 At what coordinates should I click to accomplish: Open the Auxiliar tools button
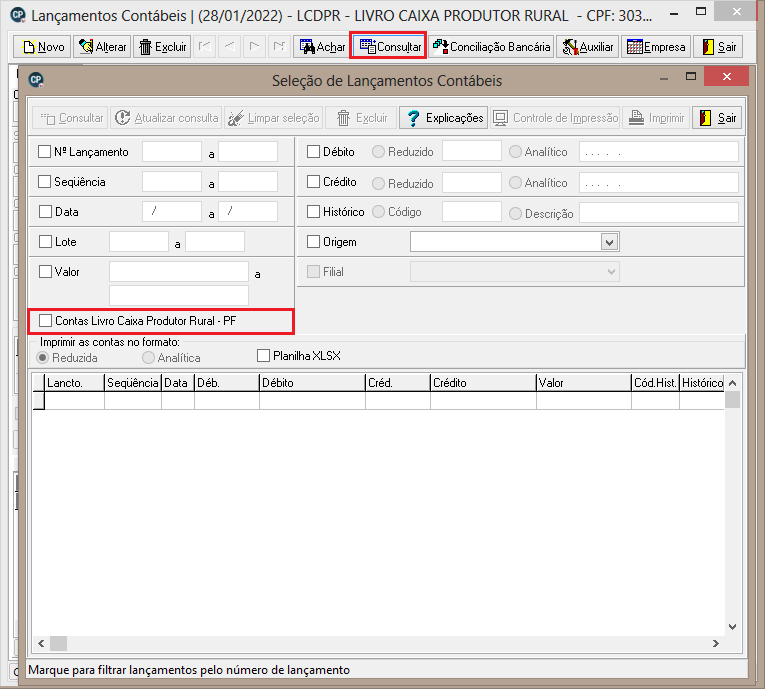588,47
